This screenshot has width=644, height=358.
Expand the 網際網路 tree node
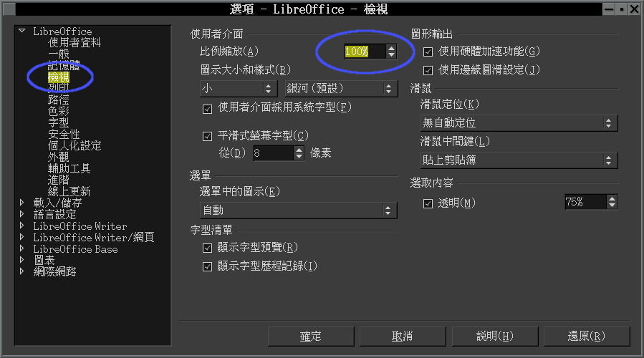tap(21, 271)
